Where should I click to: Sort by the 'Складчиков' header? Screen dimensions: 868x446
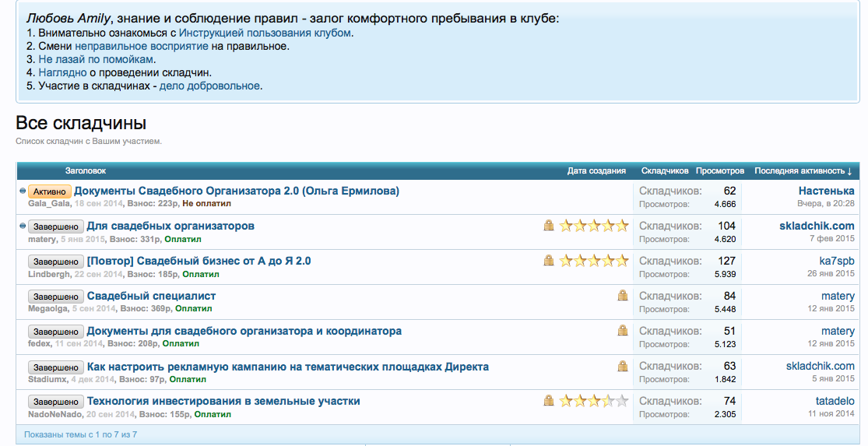point(664,170)
